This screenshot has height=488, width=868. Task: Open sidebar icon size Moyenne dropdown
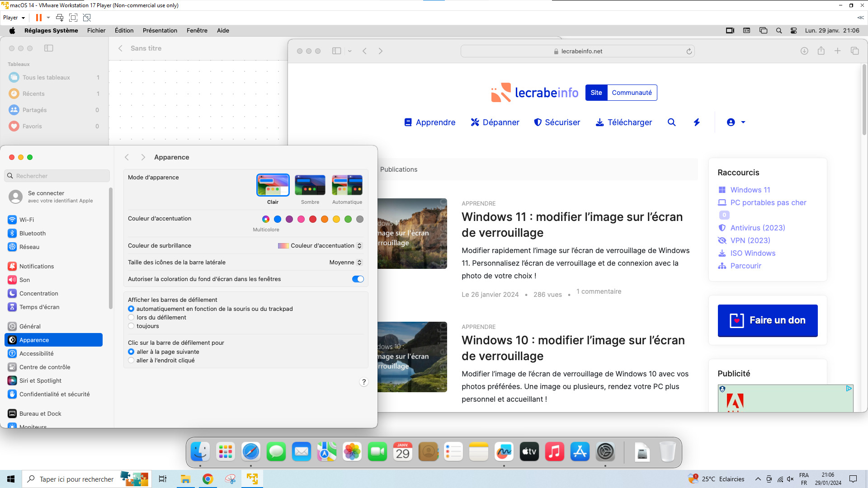pyautogui.click(x=346, y=263)
